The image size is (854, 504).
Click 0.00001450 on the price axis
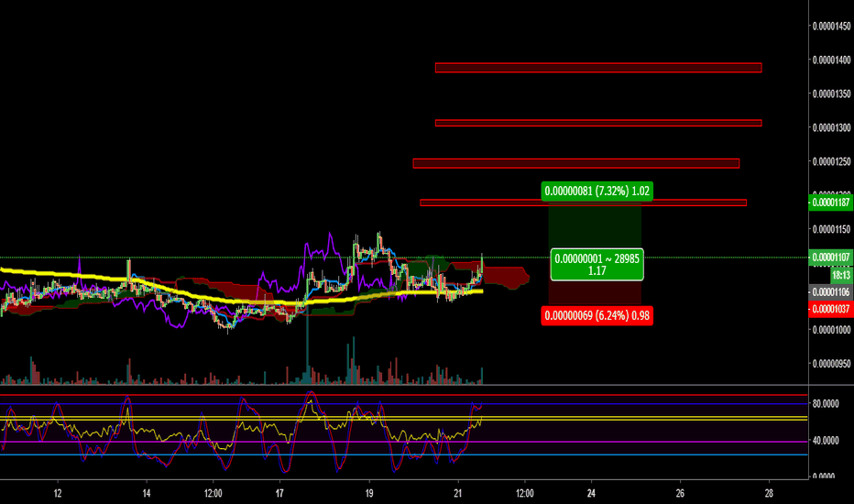[x=832, y=27]
